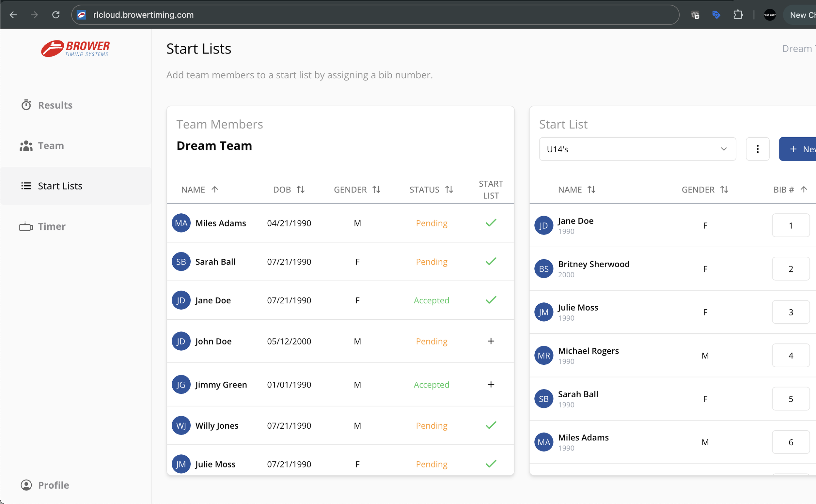This screenshot has width=816, height=504.
Task: Click Miles Adams MA avatar in Team Members
Action: coord(181,223)
